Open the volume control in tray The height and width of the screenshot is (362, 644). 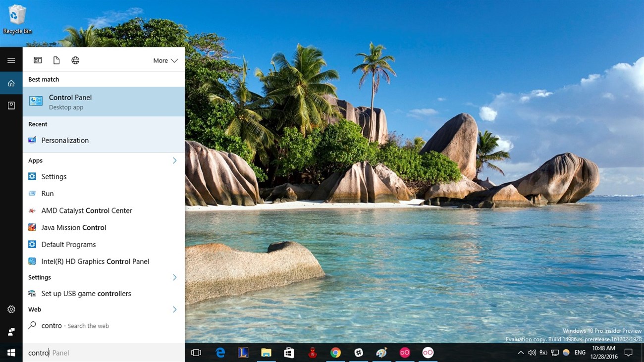[532, 353]
